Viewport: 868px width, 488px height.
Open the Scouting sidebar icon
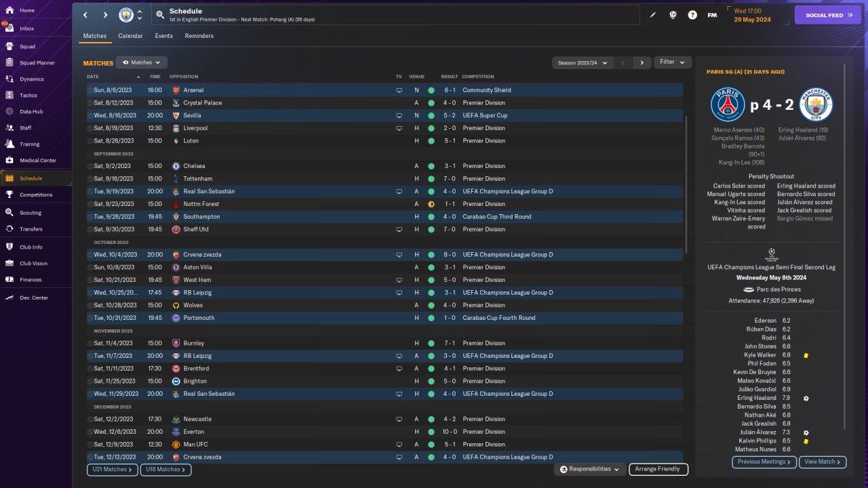coord(9,213)
